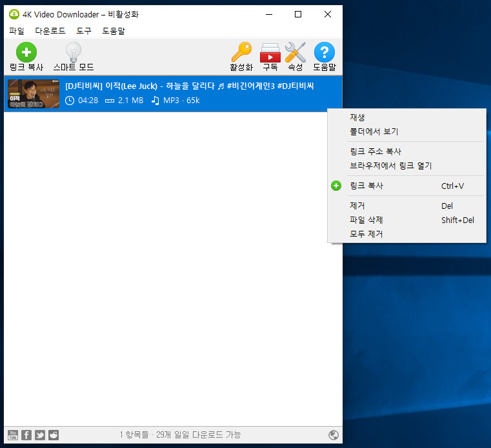Open the 파일 menu

(x=17, y=31)
